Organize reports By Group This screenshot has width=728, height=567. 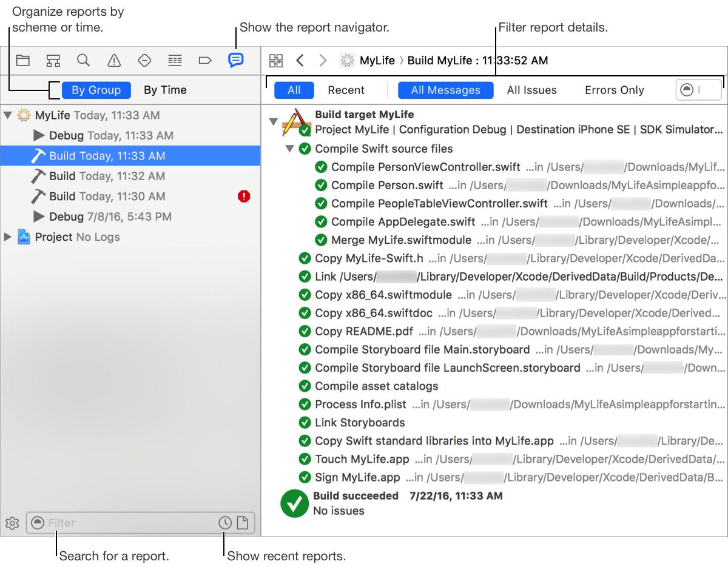[x=96, y=90]
